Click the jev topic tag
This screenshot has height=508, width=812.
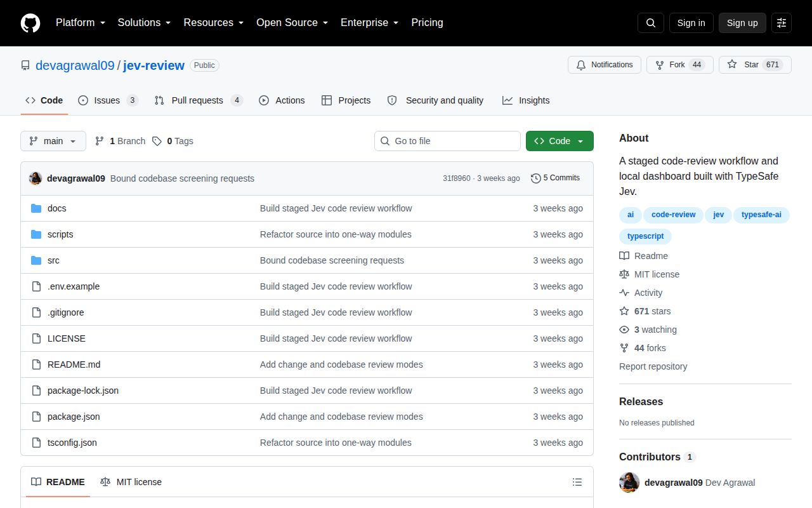(718, 215)
